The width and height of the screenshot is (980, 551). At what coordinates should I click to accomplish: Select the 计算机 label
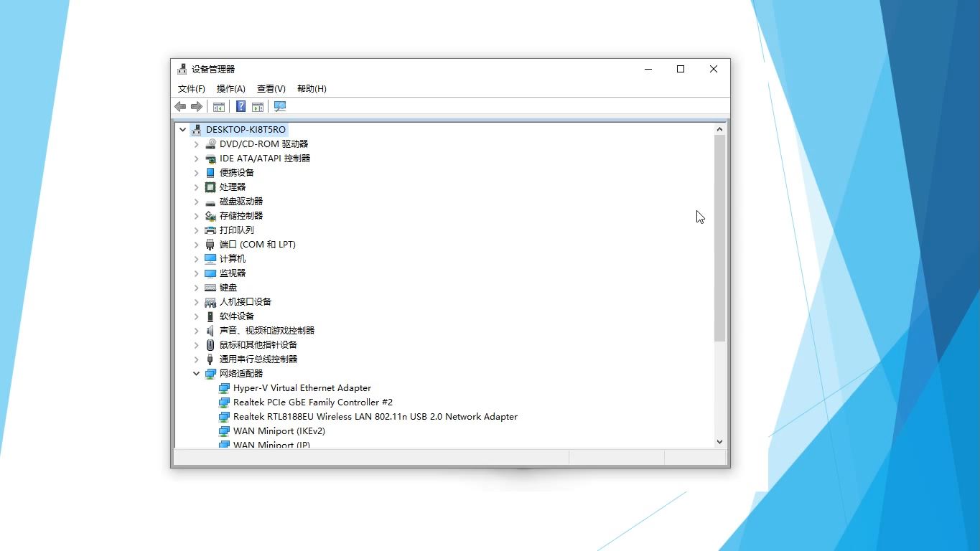pos(233,259)
